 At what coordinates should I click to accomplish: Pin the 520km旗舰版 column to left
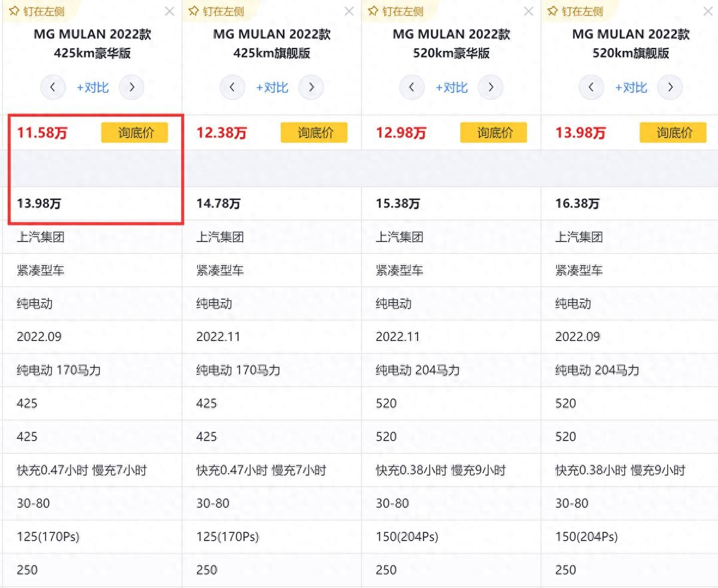(575, 11)
